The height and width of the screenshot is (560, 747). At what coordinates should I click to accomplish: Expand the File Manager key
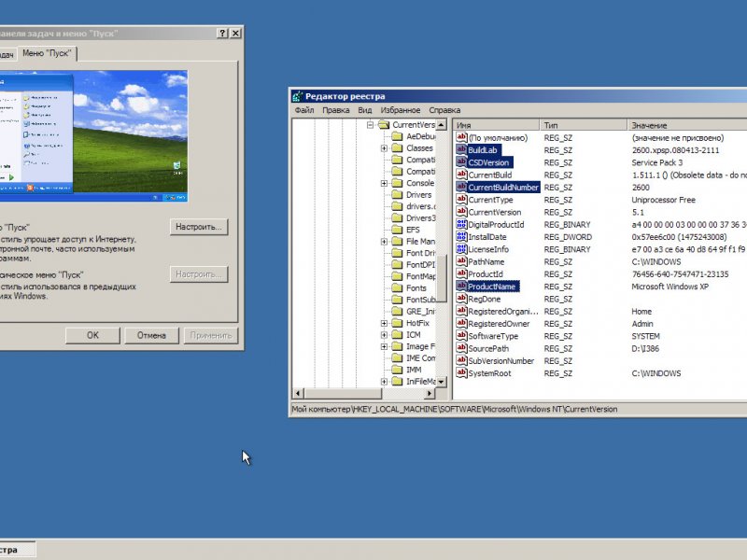(x=384, y=242)
